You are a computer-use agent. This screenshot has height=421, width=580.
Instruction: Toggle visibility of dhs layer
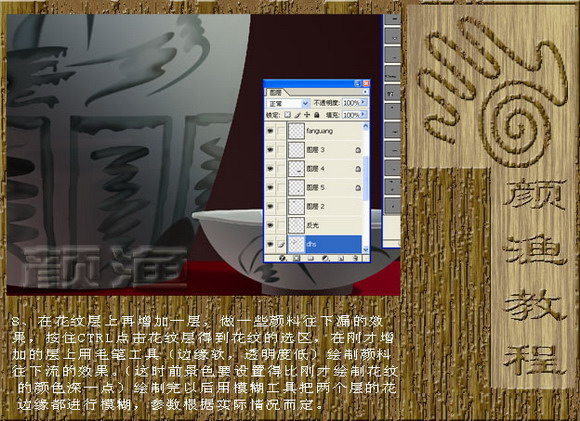[x=270, y=244]
